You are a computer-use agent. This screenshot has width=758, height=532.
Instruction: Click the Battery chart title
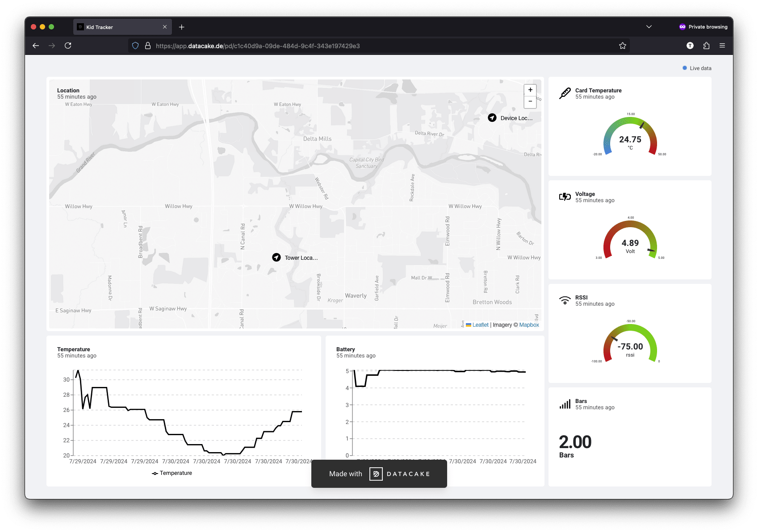(346, 349)
